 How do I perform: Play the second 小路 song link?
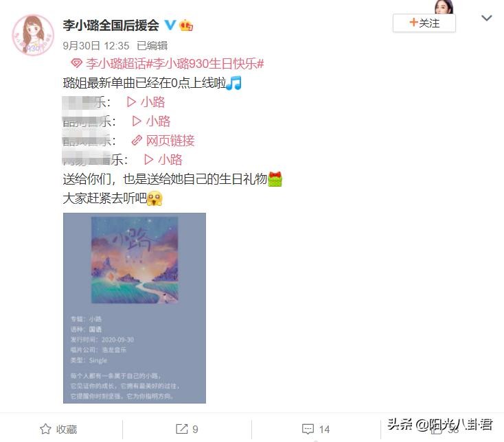[x=151, y=121]
